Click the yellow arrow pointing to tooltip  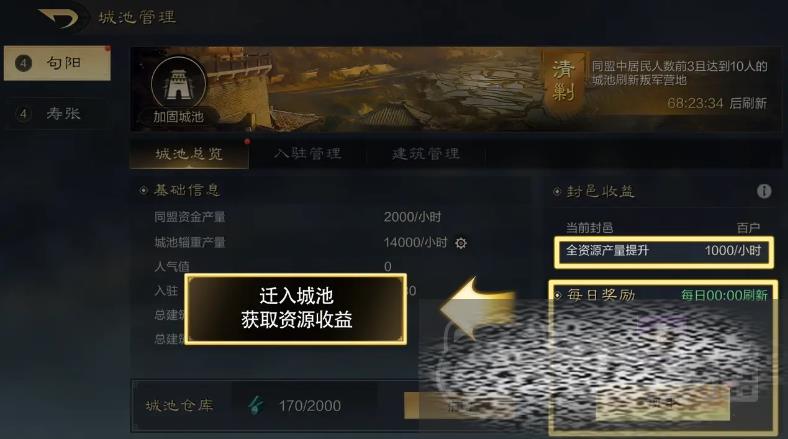(477, 307)
